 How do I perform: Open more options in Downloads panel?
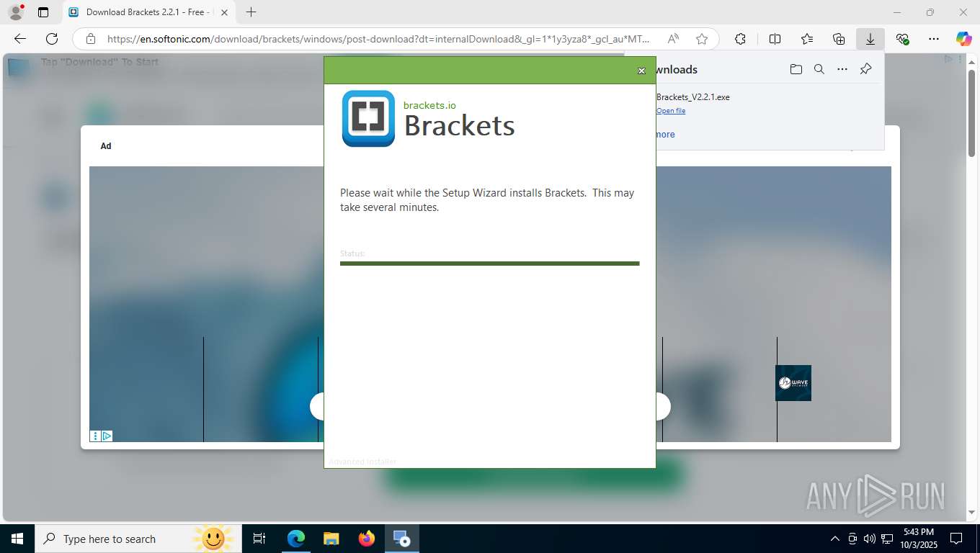[842, 69]
